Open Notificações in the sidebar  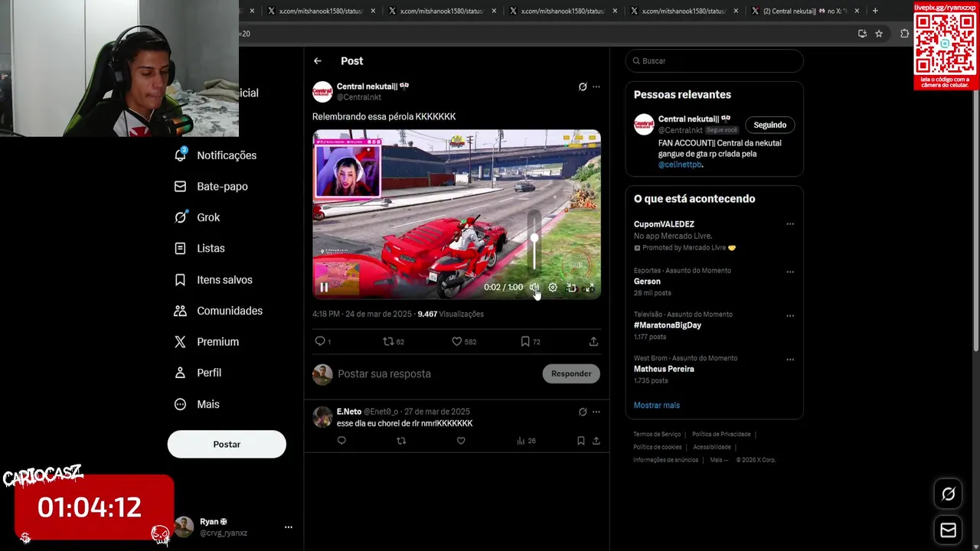(x=216, y=155)
